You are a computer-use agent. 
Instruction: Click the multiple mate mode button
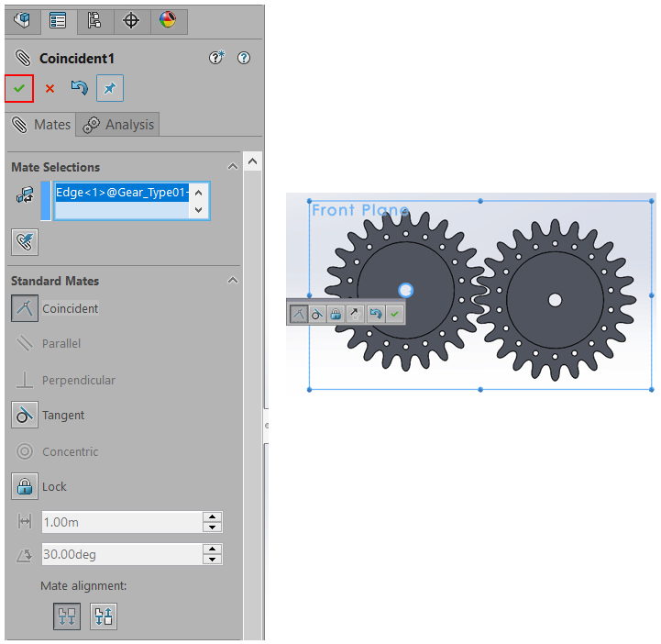click(25, 242)
